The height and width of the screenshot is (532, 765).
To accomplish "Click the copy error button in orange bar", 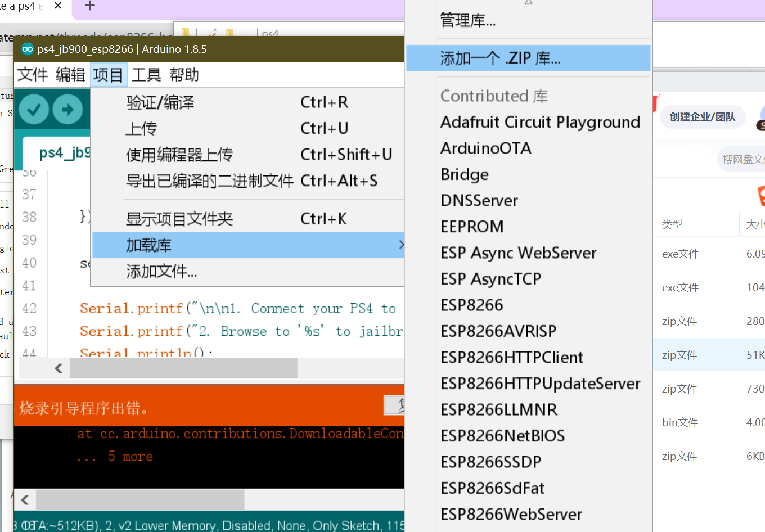I will 394,405.
